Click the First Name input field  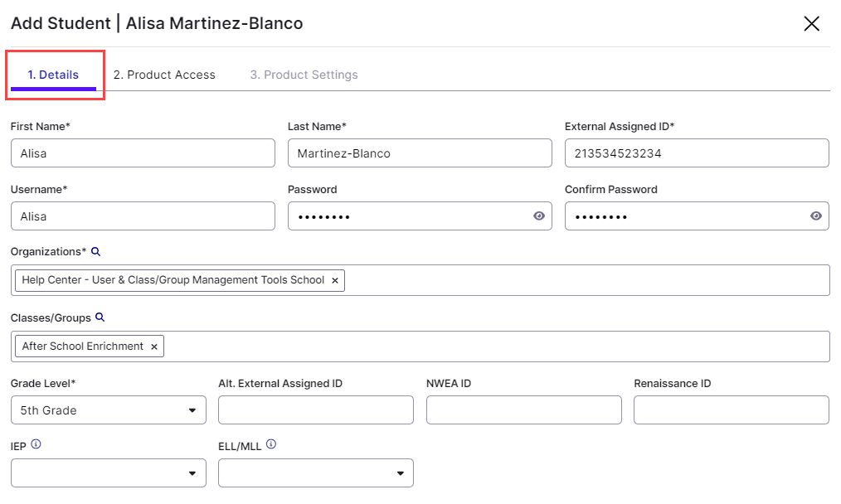tap(143, 153)
